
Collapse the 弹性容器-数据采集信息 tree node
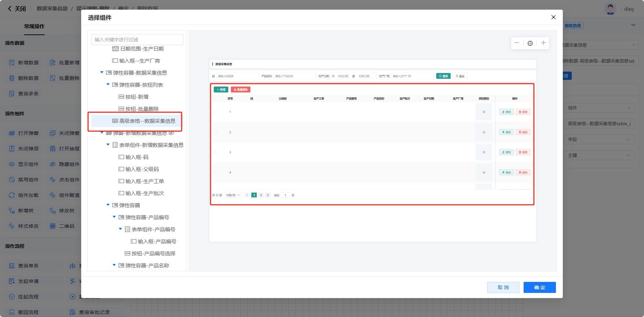[102, 73]
